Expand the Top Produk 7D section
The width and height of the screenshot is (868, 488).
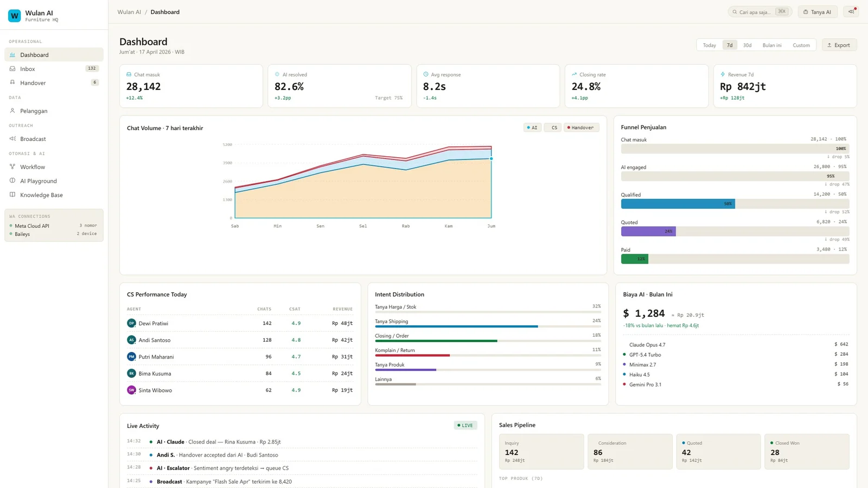[x=520, y=478]
